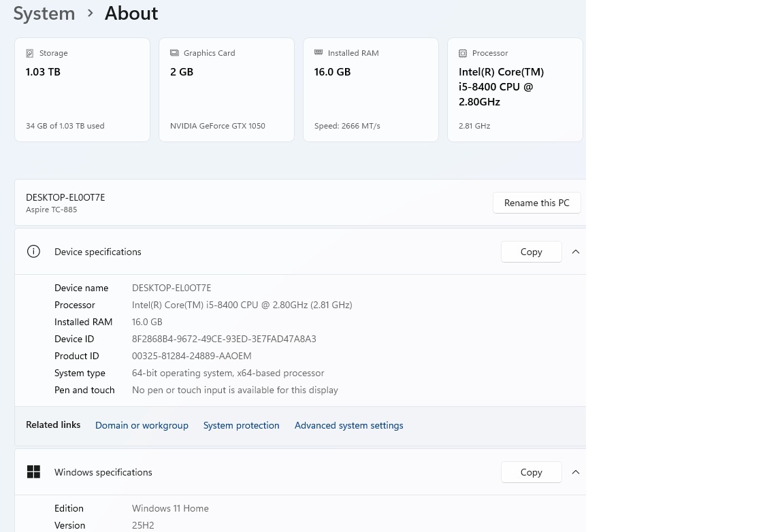Click the 'Device specifications' section title
This screenshot has height=532, width=784.
coord(98,252)
